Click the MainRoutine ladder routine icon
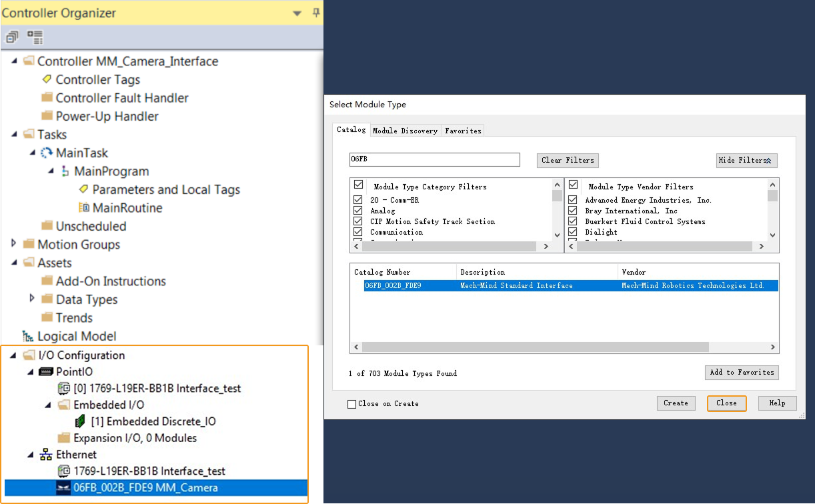This screenshot has width=815, height=504. point(84,207)
